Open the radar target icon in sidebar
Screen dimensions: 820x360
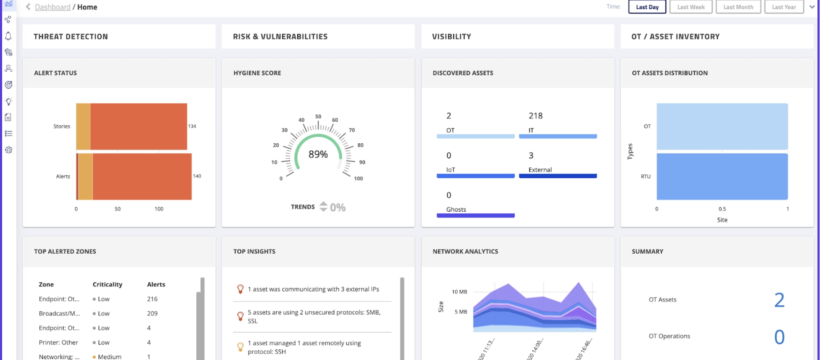pyautogui.click(x=8, y=85)
